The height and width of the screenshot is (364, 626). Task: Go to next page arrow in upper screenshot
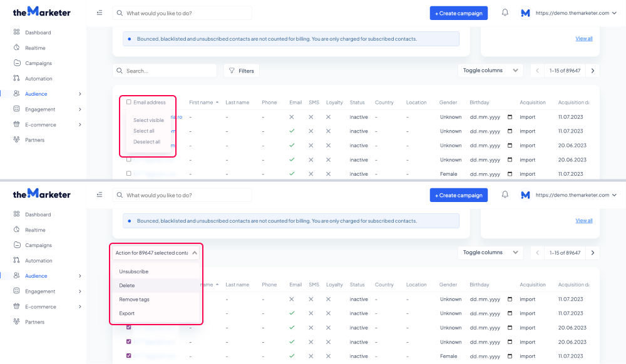(x=592, y=71)
